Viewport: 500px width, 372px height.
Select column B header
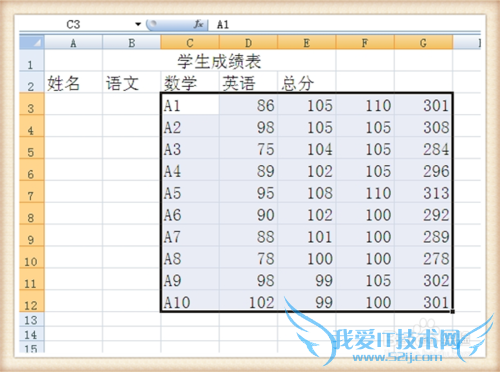tap(132, 43)
